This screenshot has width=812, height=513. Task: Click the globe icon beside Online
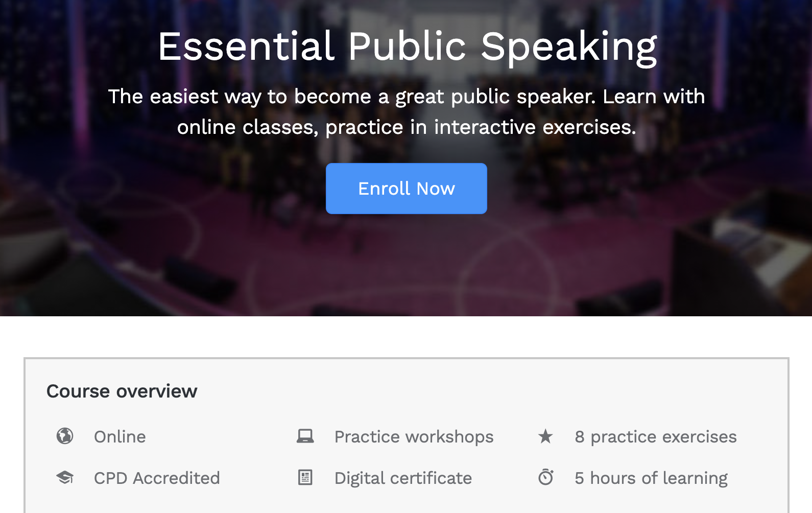click(65, 436)
